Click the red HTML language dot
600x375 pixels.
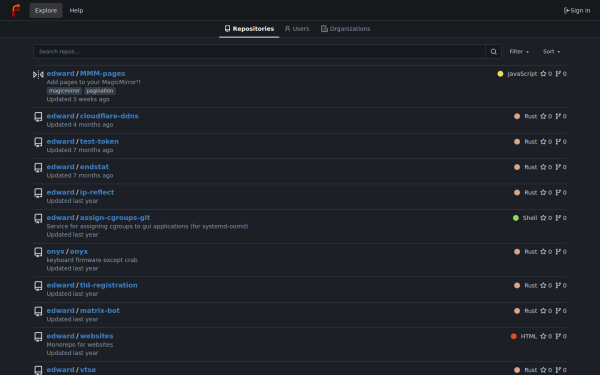tap(514, 336)
